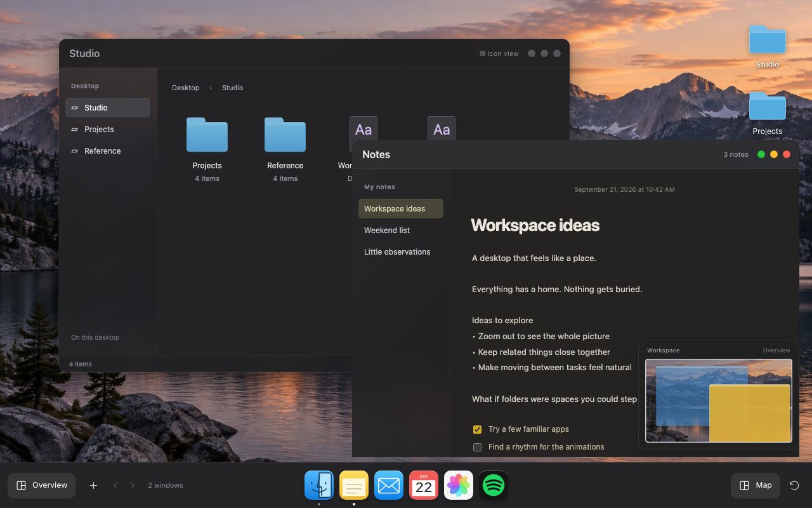812x508 pixels.
Task: Open the Reference folder in Studio window
Action: (x=285, y=150)
